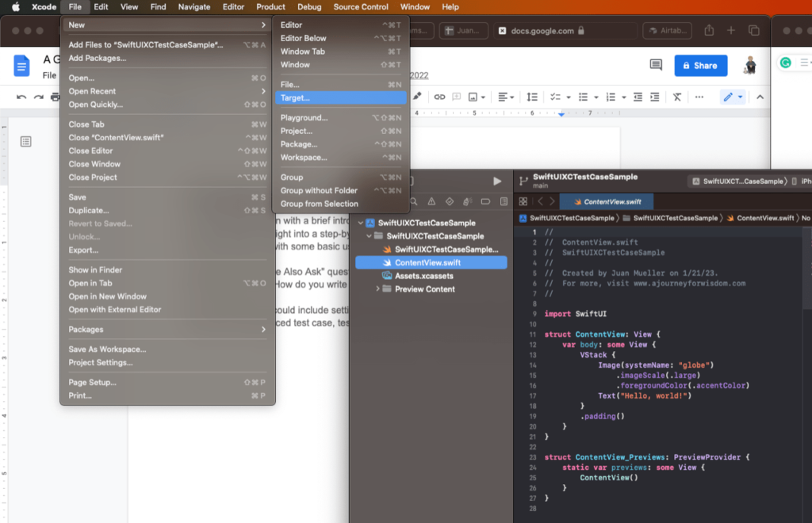Select Add Packages… in File menu
This screenshot has height=523, width=812.
click(167, 58)
